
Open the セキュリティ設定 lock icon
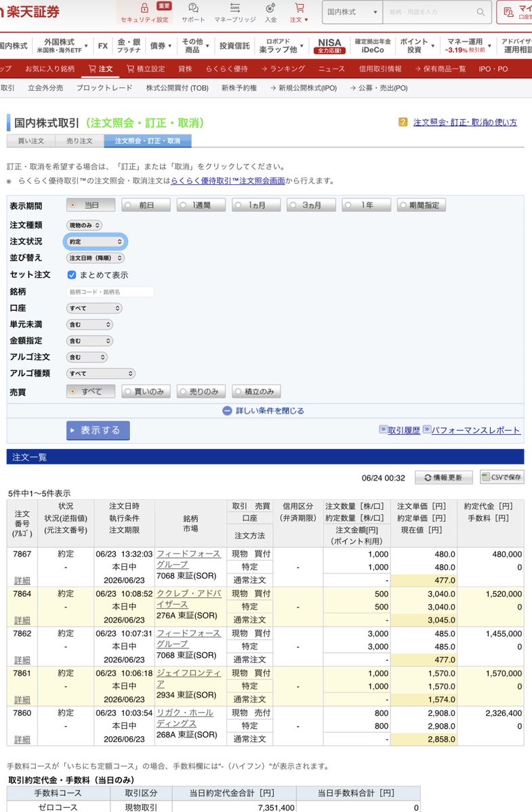[144, 8]
